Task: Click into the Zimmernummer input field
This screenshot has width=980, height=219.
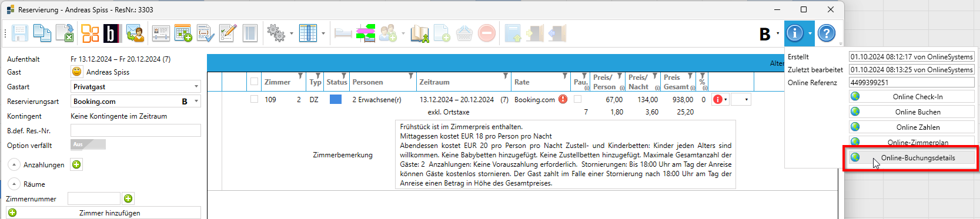Action: (94, 198)
